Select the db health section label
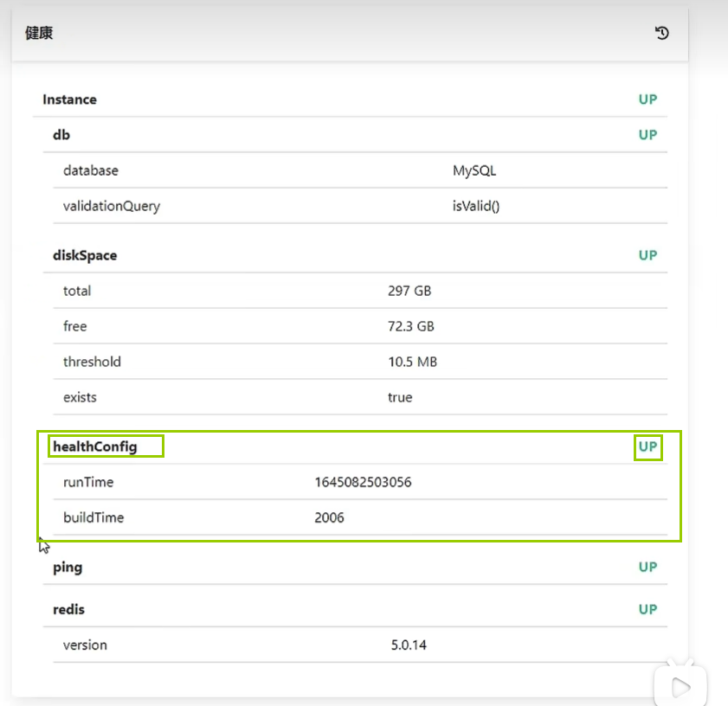This screenshot has width=728, height=706. coord(61,135)
